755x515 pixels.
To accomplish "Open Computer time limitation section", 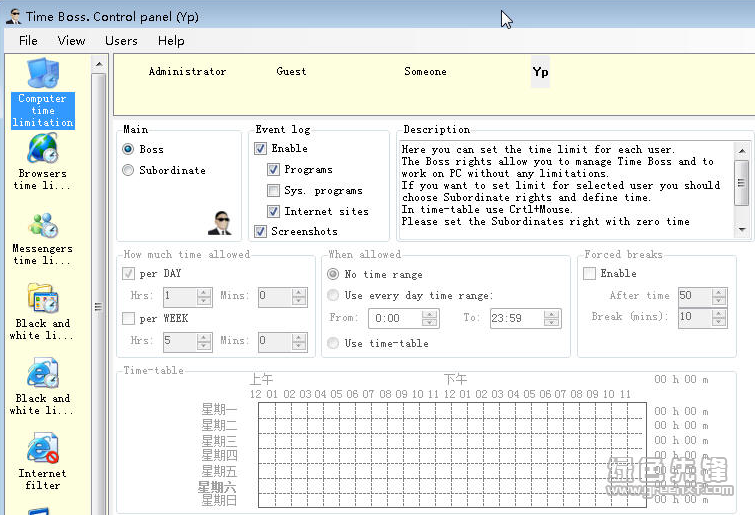I will [x=43, y=93].
